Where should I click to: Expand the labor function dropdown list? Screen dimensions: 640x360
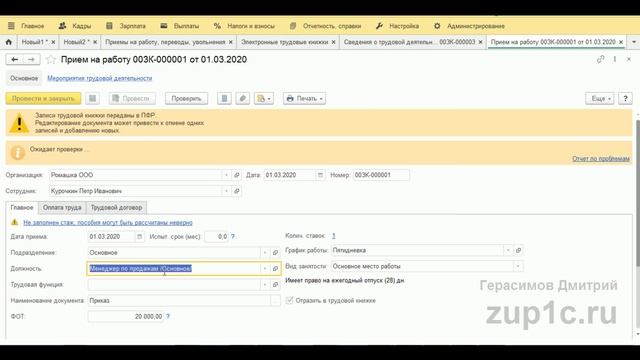[x=265, y=284]
